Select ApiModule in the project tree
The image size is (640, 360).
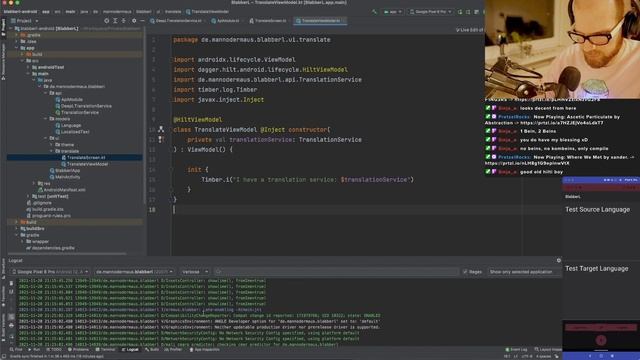(69, 100)
